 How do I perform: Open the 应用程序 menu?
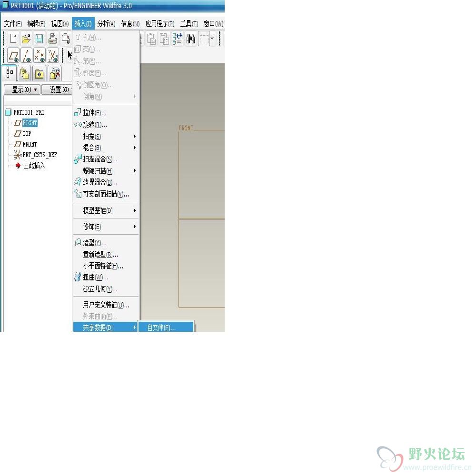159,23
